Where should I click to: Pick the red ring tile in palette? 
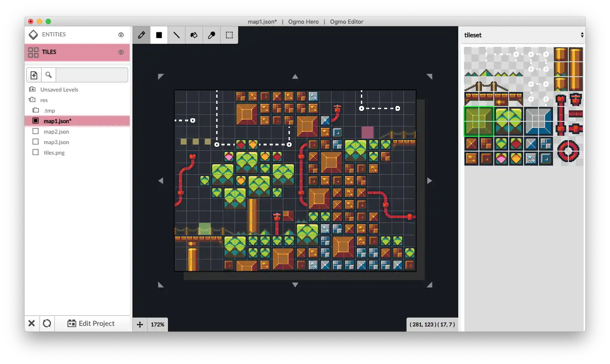point(569,151)
